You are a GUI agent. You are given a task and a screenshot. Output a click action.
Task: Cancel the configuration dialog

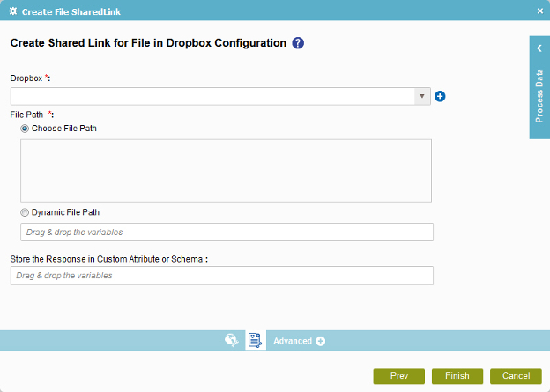[516, 376]
